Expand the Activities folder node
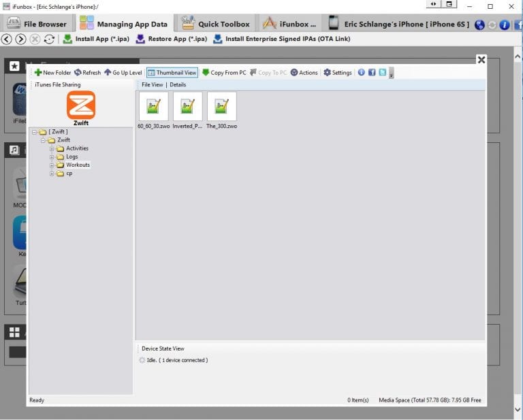The height and width of the screenshot is (420, 523). [52, 148]
